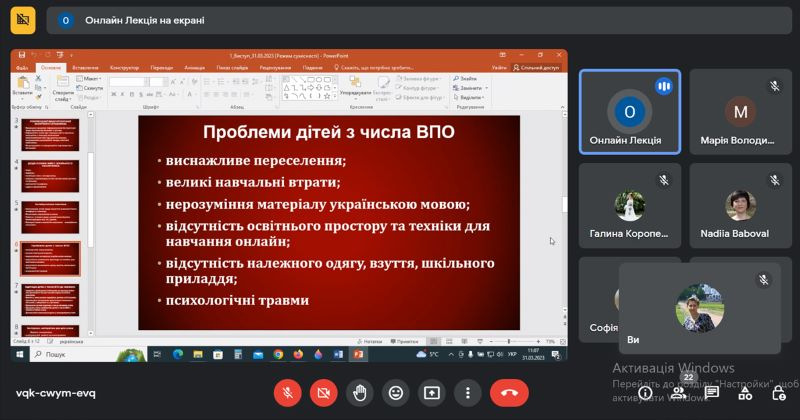Toggle the camera off button
This screenshot has height=420, width=800.
323,392
